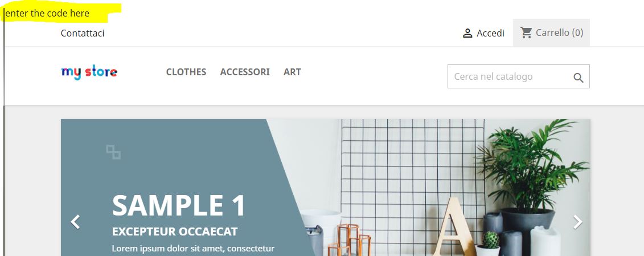This screenshot has height=256, width=644.
Task: Go to the previous slide arrow
Action: 75,222
